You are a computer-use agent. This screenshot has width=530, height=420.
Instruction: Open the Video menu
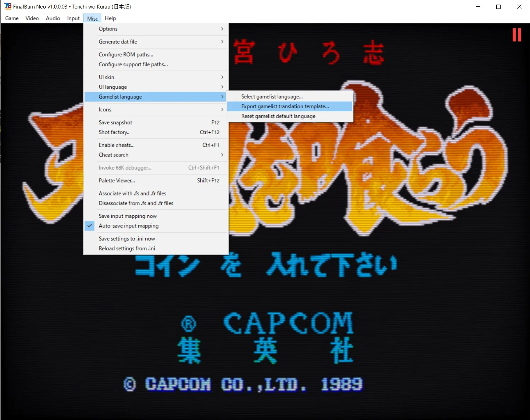coord(32,18)
